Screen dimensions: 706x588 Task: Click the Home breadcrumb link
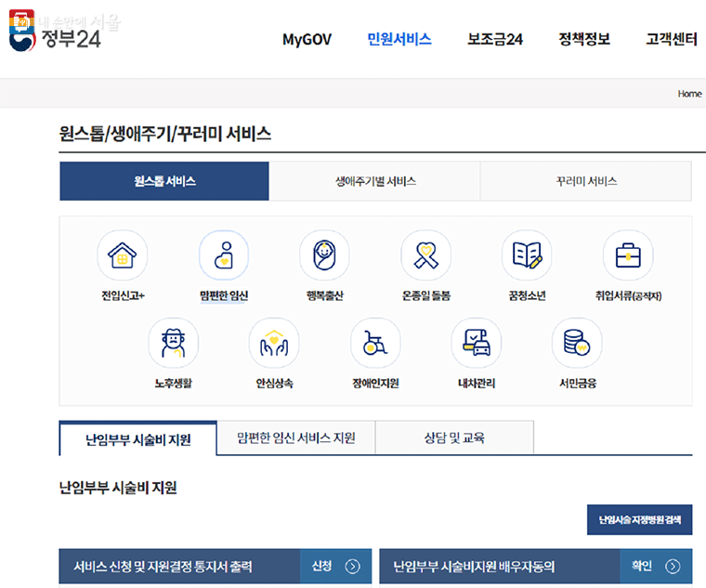coord(689,94)
